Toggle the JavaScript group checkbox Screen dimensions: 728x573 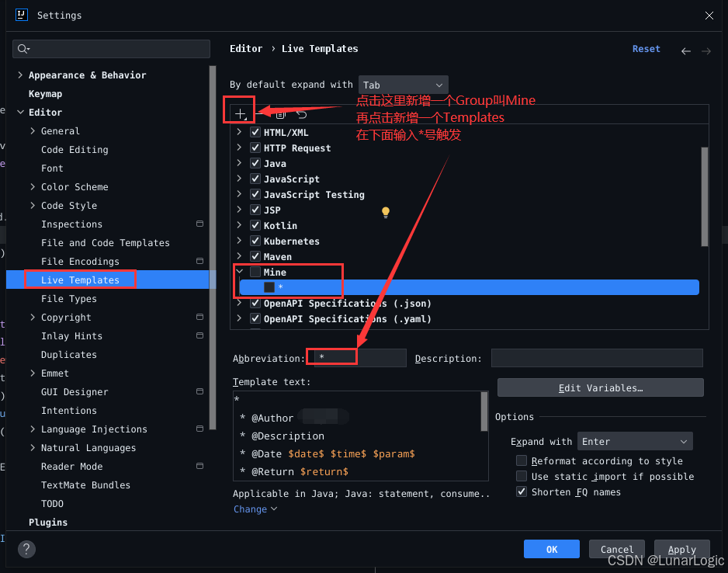click(x=255, y=179)
